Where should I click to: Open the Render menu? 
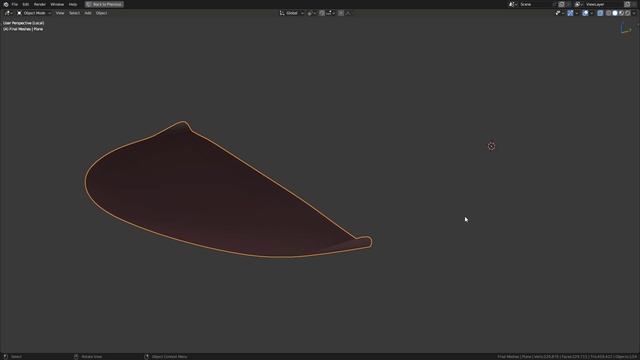tap(40, 4)
